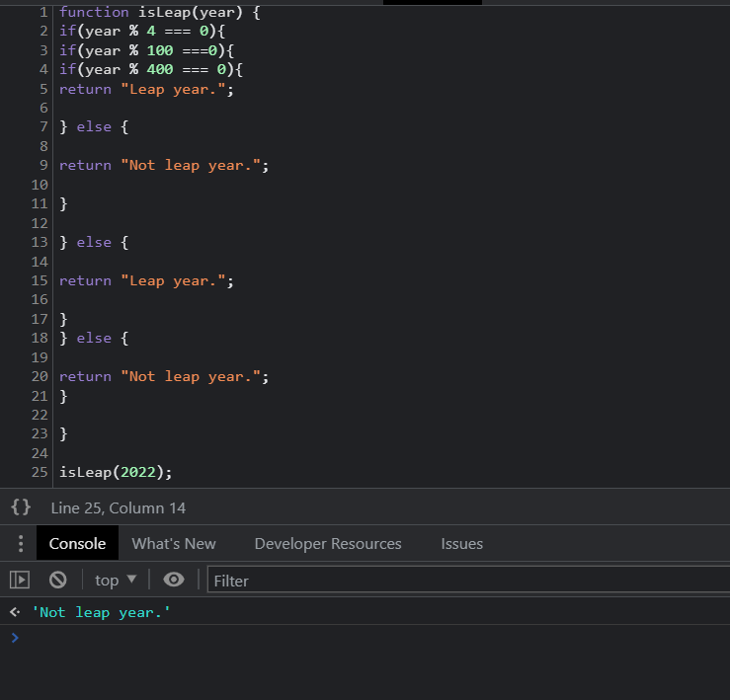
Task: Click line number 15 in the gutter
Action: point(40,280)
